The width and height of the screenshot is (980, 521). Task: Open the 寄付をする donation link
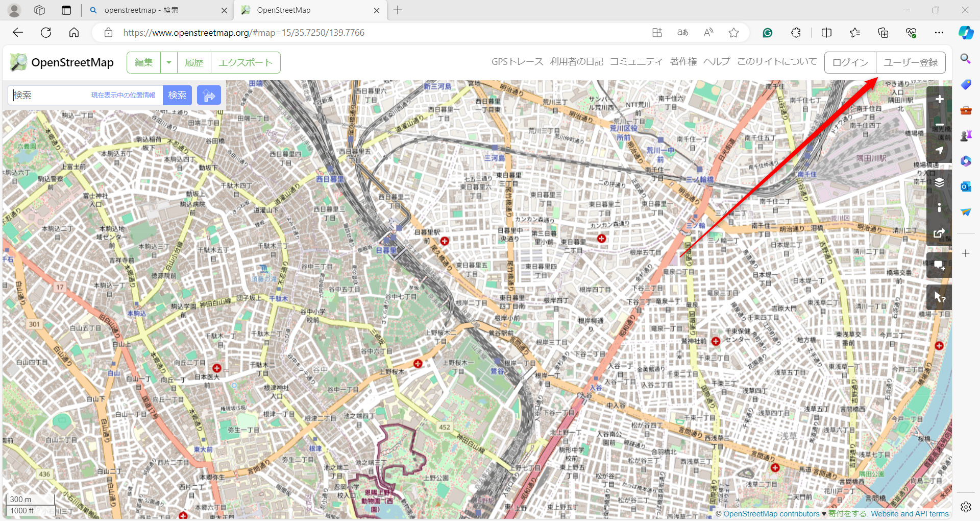[x=847, y=514]
